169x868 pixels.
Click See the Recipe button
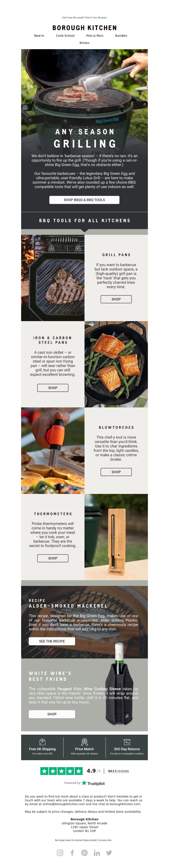point(52,641)
